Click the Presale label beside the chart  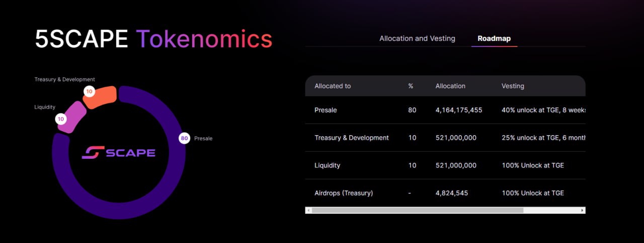pyautogui.click(x=203, y=138)
